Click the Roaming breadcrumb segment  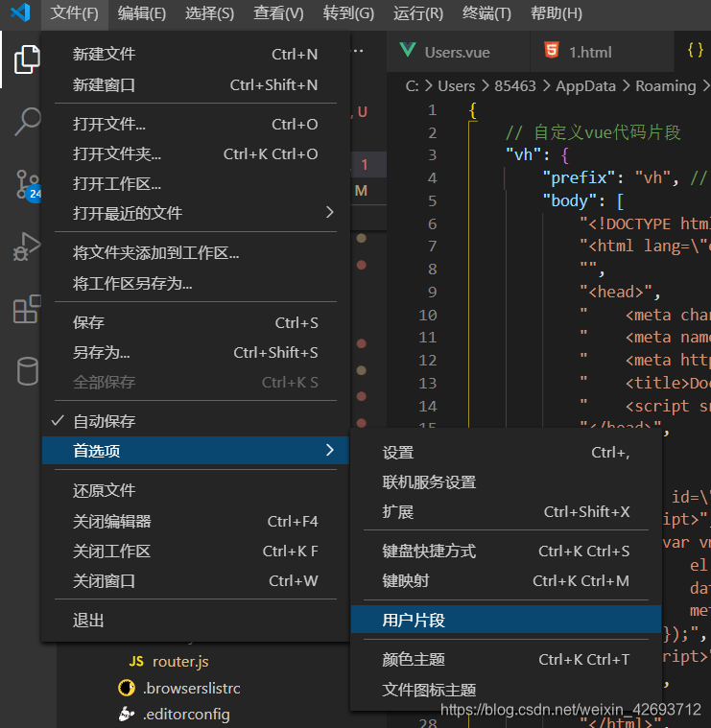click(666, 86)
